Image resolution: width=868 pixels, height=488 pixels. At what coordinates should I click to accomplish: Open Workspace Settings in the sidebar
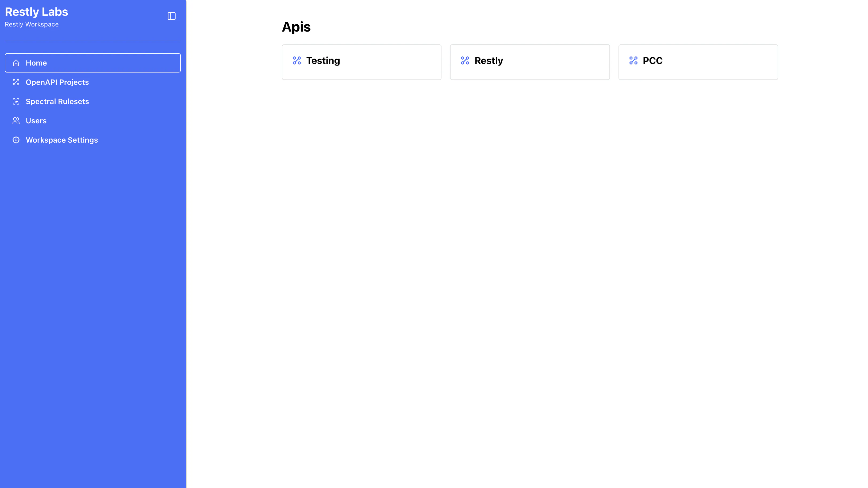click(x=93, y=140)
